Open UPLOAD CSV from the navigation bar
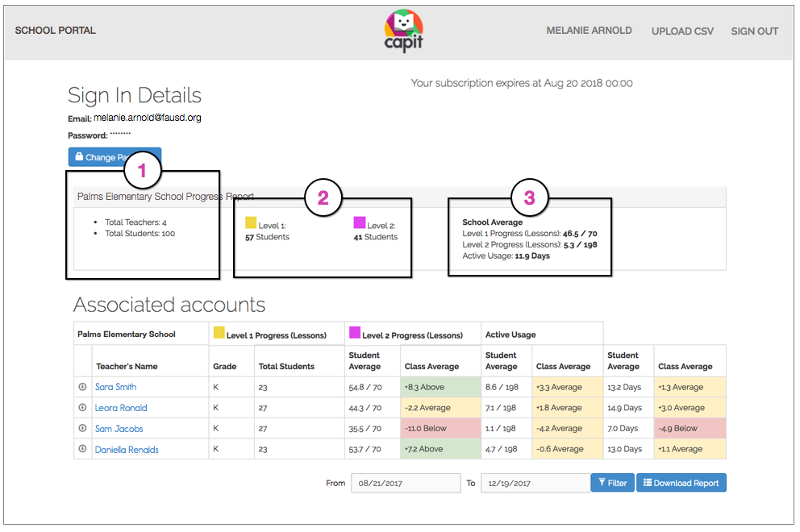Viewport: 800px width, 532px height. (682, 31)
